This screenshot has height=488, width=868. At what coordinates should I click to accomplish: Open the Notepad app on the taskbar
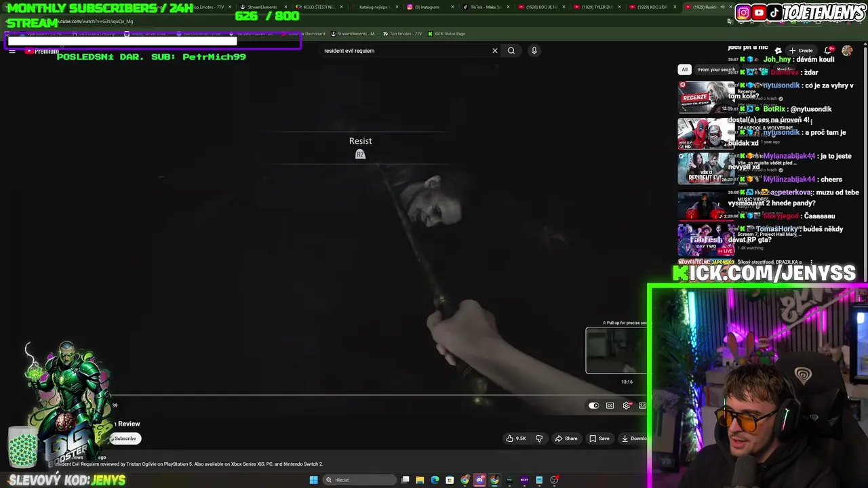coord(539,480)
